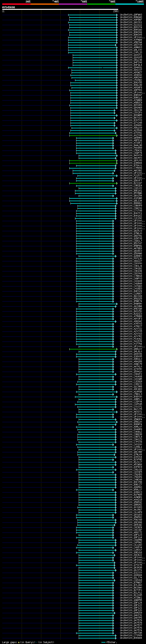
Task: Click hit label UniRef100_Q6D781
Action: click(x=131, y=236)
